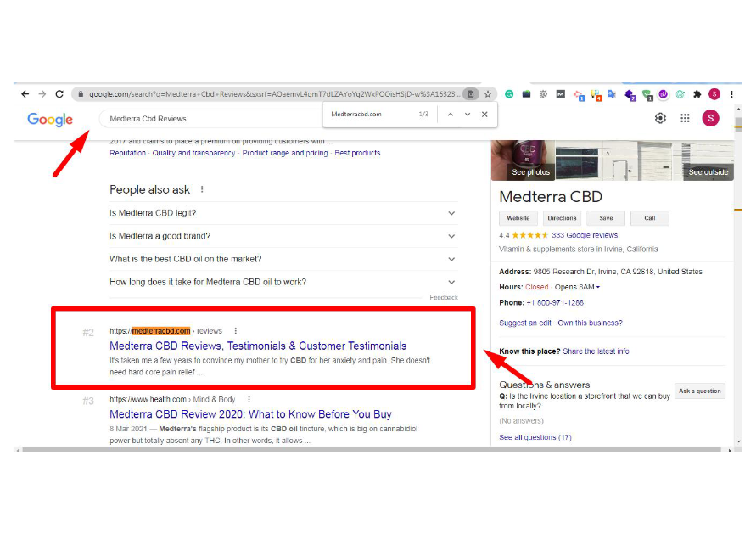This screenshot has width=756, height=534.
Task: Open Google settings gear icon
Action: point(660,118)
